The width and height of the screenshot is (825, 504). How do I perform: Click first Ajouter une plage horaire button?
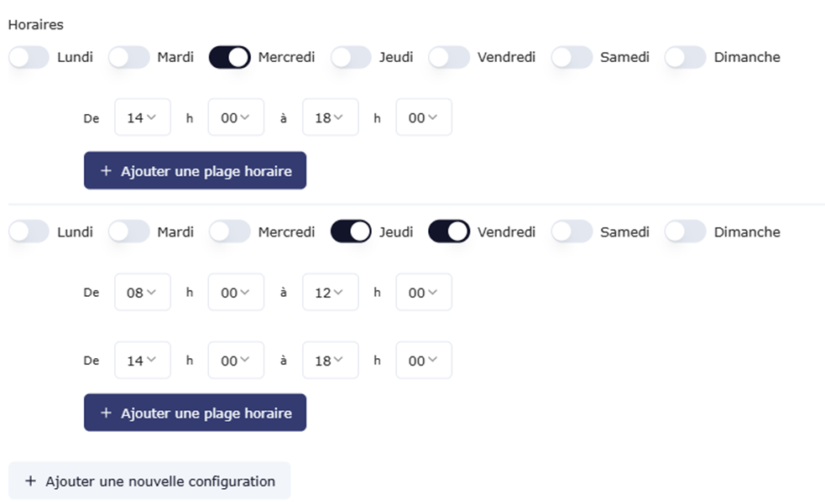point(196,171)
